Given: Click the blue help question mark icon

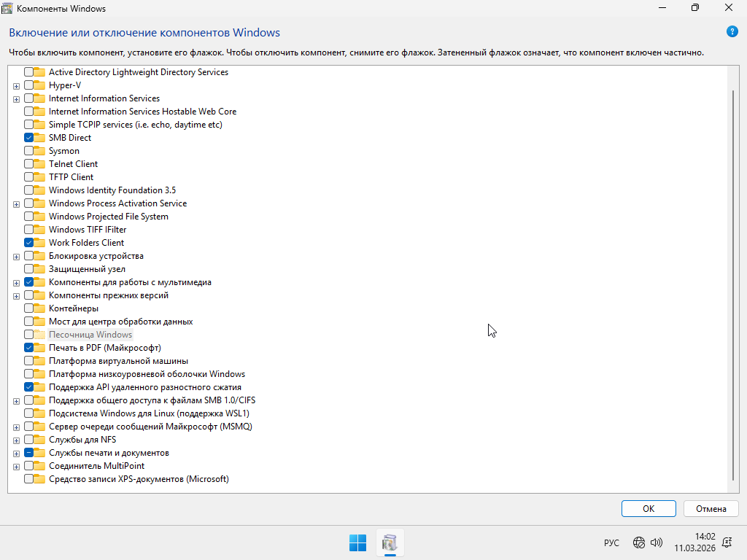Looking at the screenshot, I should (732, 31).
